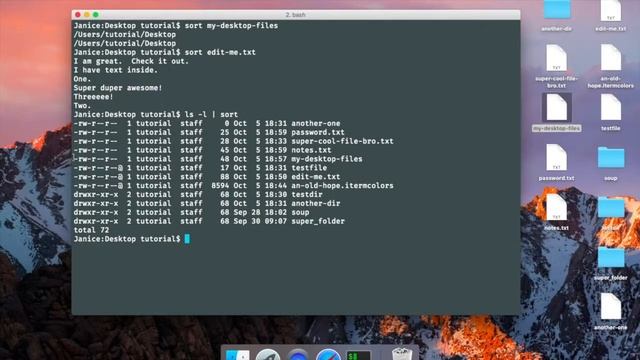Select the edit-me.txt file icon on desktop
Screen dimensions: 640x360
point(611,11)
